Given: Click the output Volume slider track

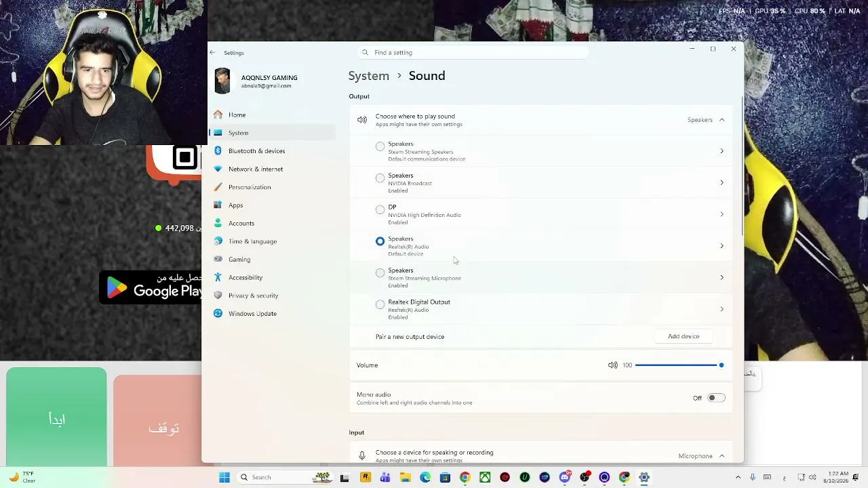Looking at the screenshot, I should pos(679,365).
